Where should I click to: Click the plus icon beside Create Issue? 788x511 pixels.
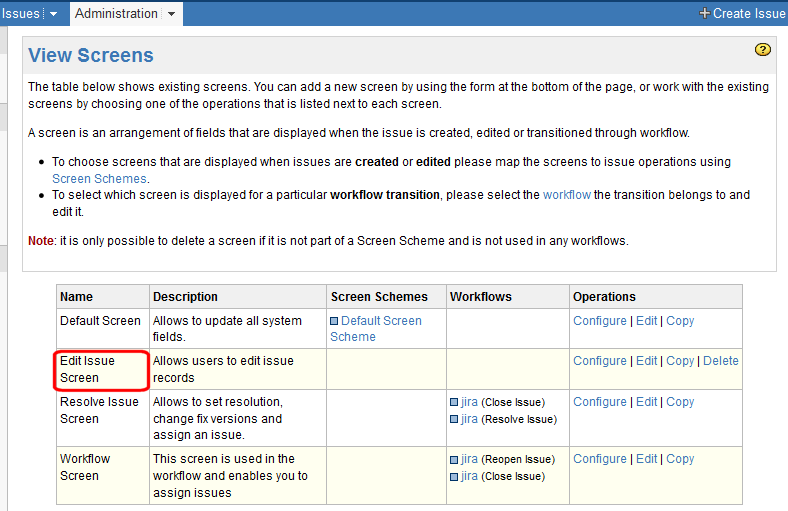coord(704,13)
